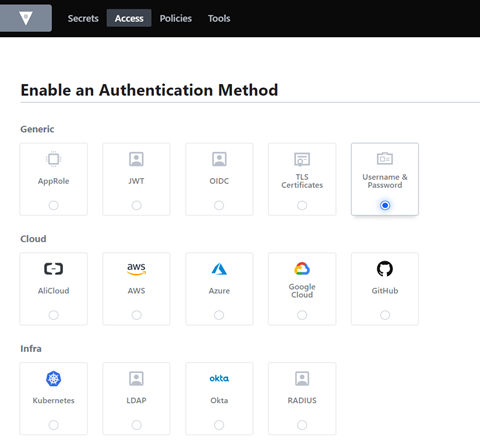Click the selected Username & Password radio

tap(385, 205)
